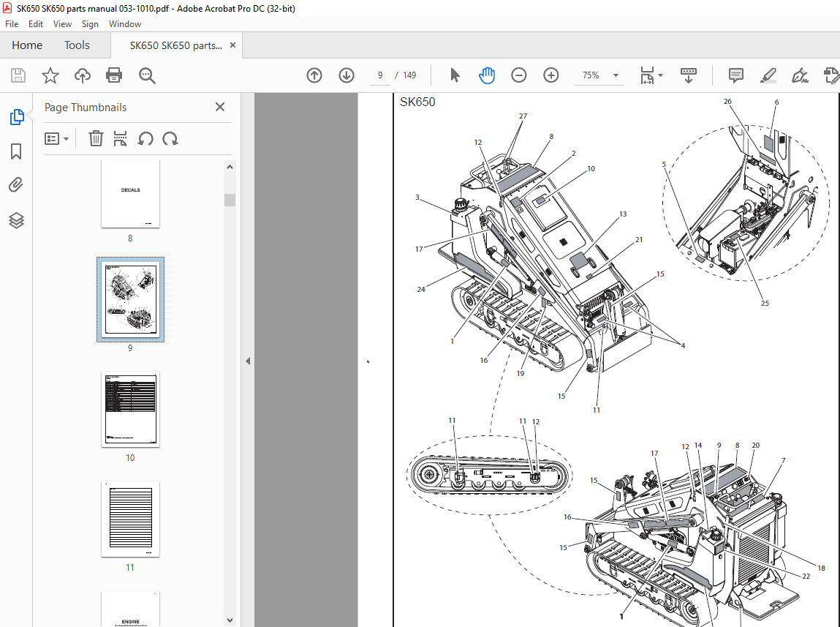This screenshot has height=627, width=840.
Task: Rotate page clockwise
Action: 170,139
